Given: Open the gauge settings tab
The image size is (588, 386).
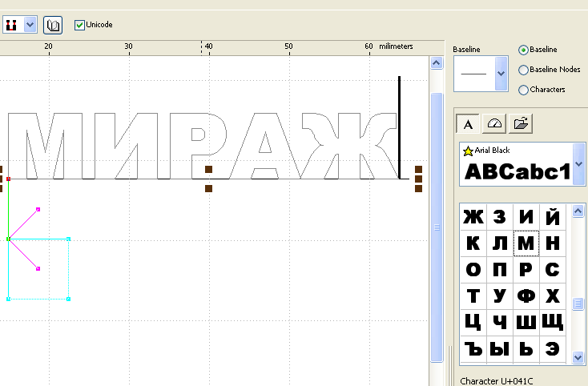Looking at the screenshot, I should tap(494, 123).
